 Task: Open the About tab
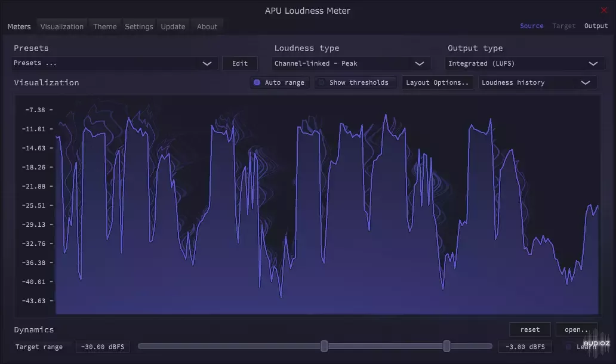click(x=207, y=26)
